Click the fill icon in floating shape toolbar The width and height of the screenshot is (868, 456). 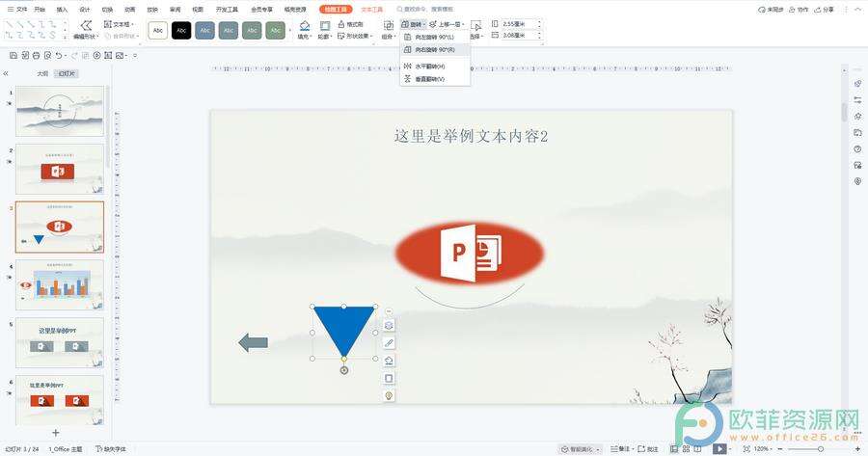click(x=389, y=361)
